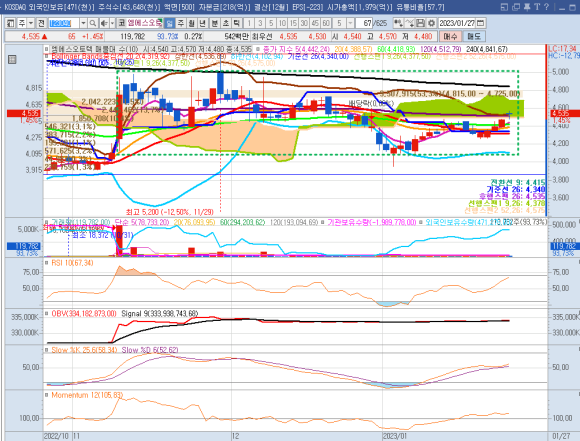Click the left panel toggle icon in the toolbar
The width and height of the screenshot is (580, 441).
coord(10,23)
